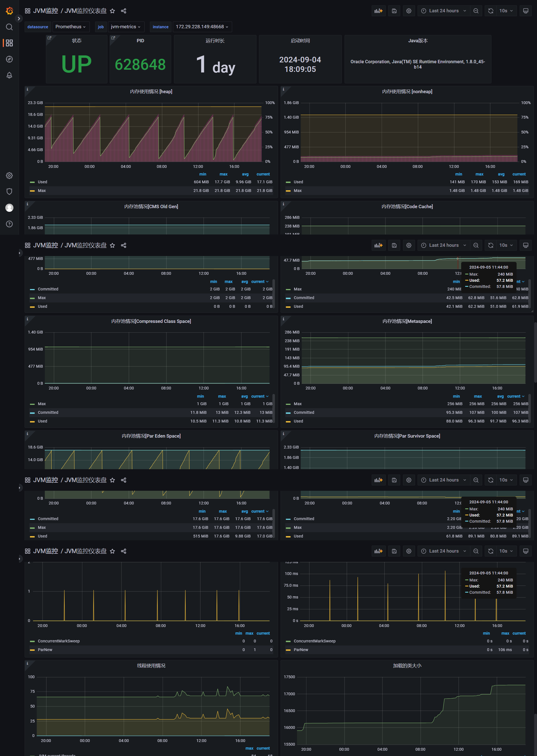537x756 pixels.
Task: Open the Dashboards menu in the sidebar
Action: click(x=9, y=43)
